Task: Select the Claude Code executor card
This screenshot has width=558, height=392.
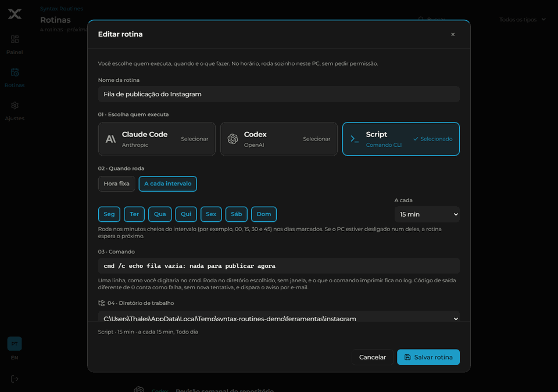Action: click(156, 139)
